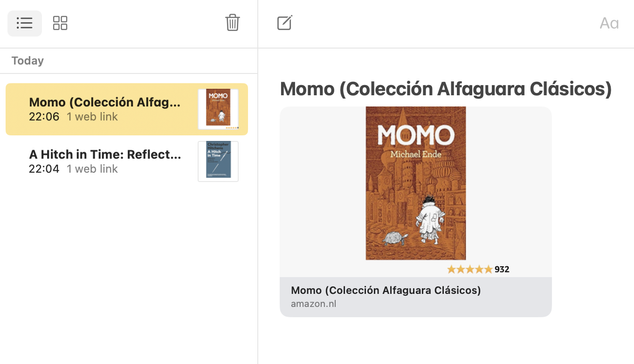Image resolution: width=634 pixels, height=364 pixels.
Task: Open the link preview title caption
Action: tap(386, 290)
